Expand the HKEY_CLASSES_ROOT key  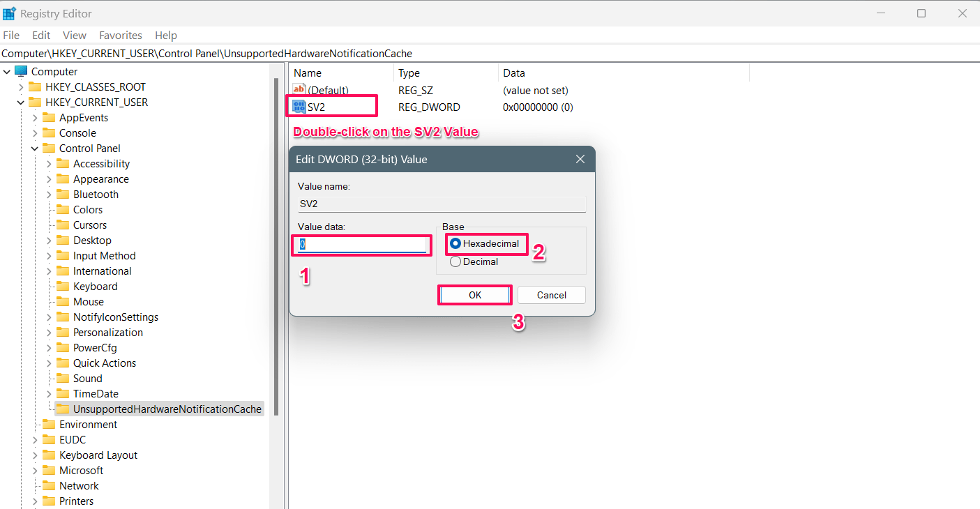point(21,87)
